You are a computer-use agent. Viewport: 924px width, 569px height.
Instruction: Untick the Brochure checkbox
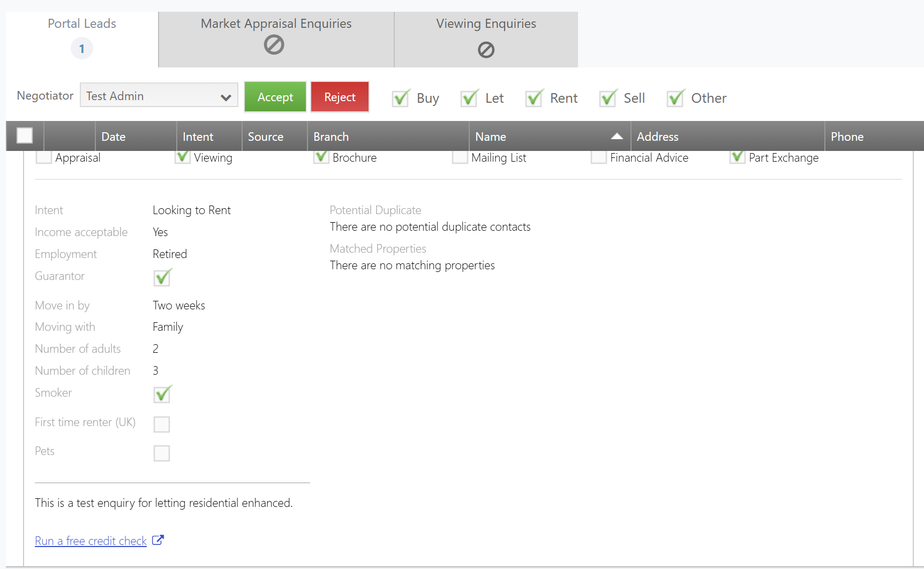click(321, 157)
